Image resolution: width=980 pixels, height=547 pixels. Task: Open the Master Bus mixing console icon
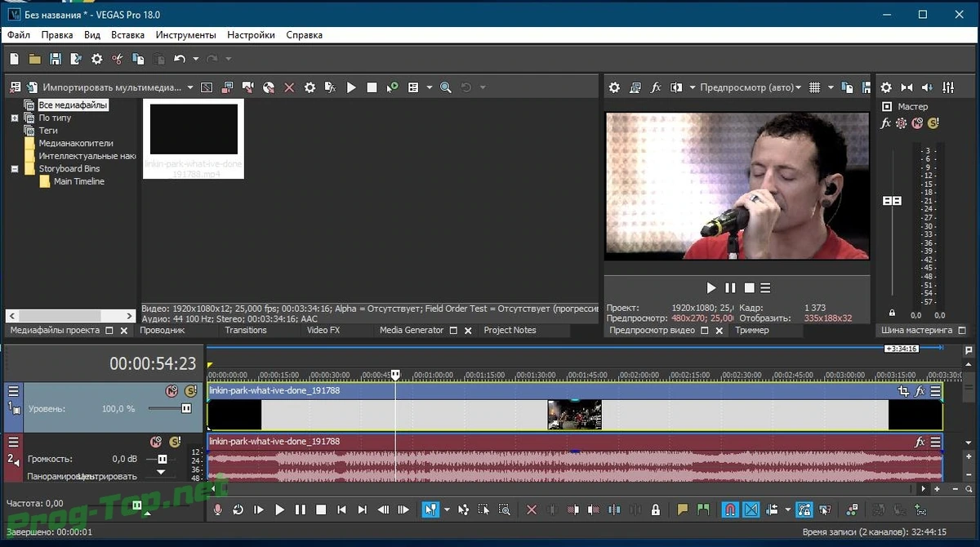pos(948,87)
